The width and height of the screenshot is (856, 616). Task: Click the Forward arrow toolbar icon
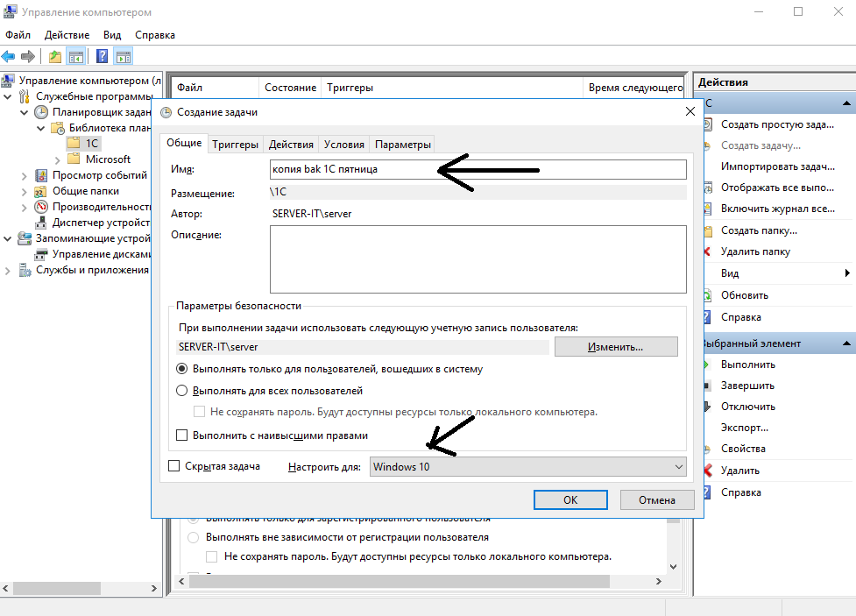(x=28, y=56)
